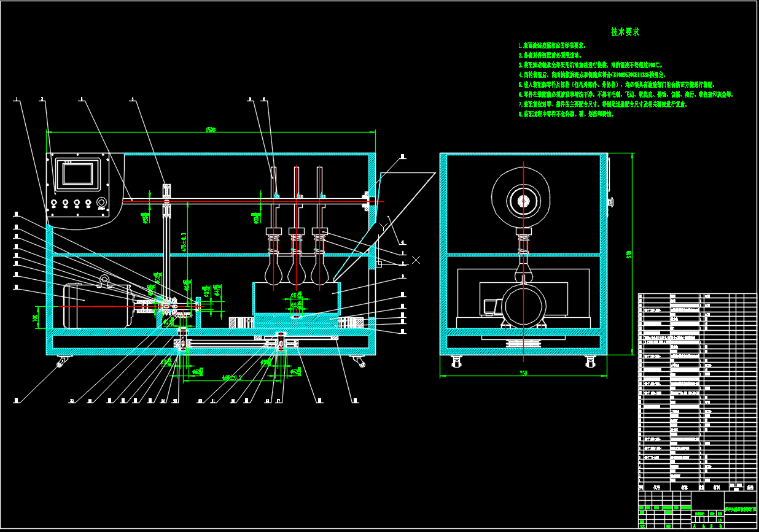Click the 技术要求 heading text

coord(625,32)
